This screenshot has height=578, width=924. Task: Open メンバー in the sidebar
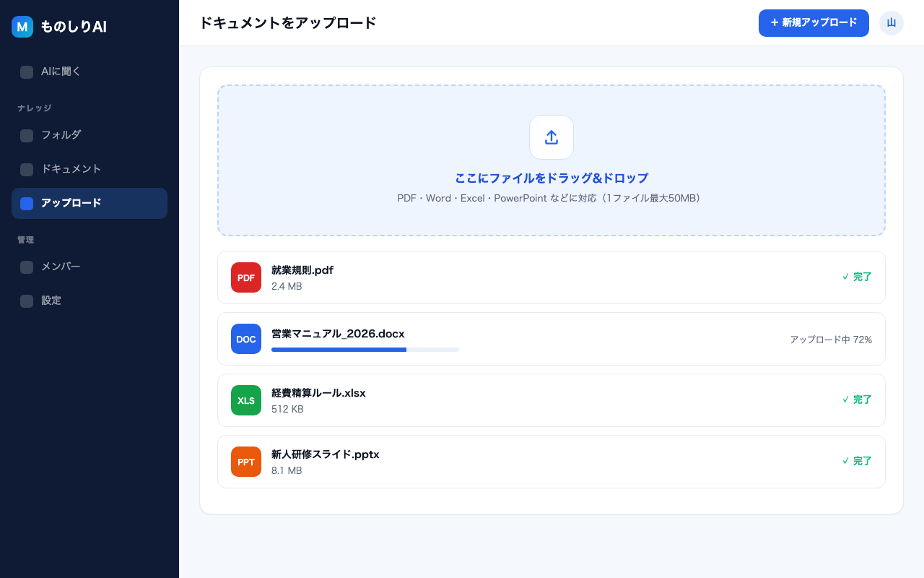[90, 267]
